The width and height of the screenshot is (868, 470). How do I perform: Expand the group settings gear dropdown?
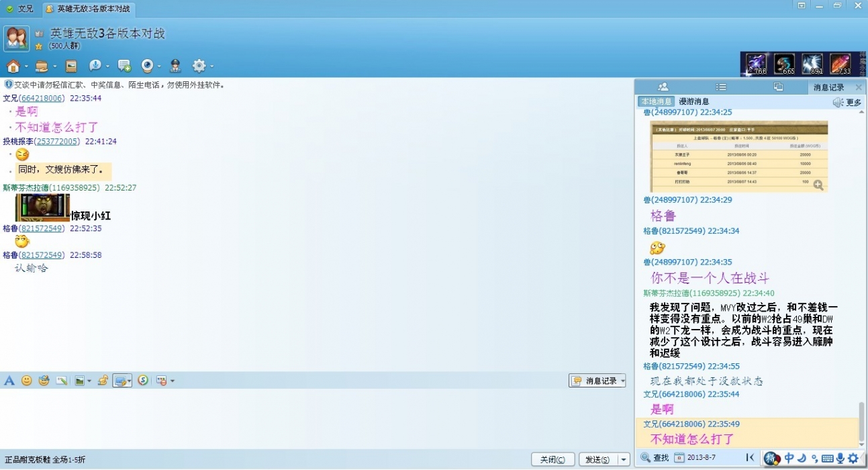pyautogui.click(x=211, y=66)
